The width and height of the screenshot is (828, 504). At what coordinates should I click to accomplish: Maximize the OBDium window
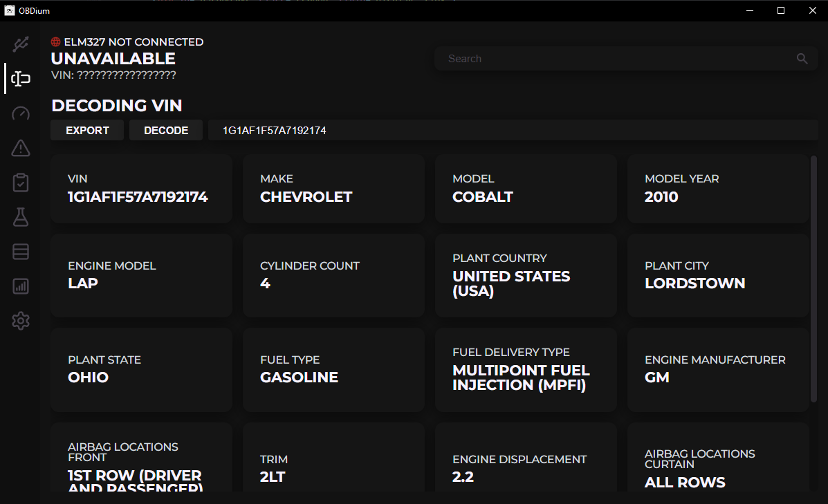coord(781,10)
